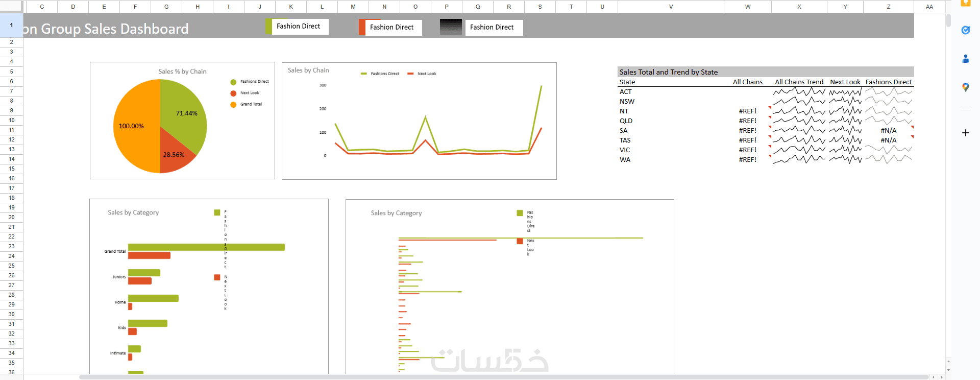Click the 'Kids' label in the bar chart
Viewport: 980px width, 380px height.
(122, 328)
